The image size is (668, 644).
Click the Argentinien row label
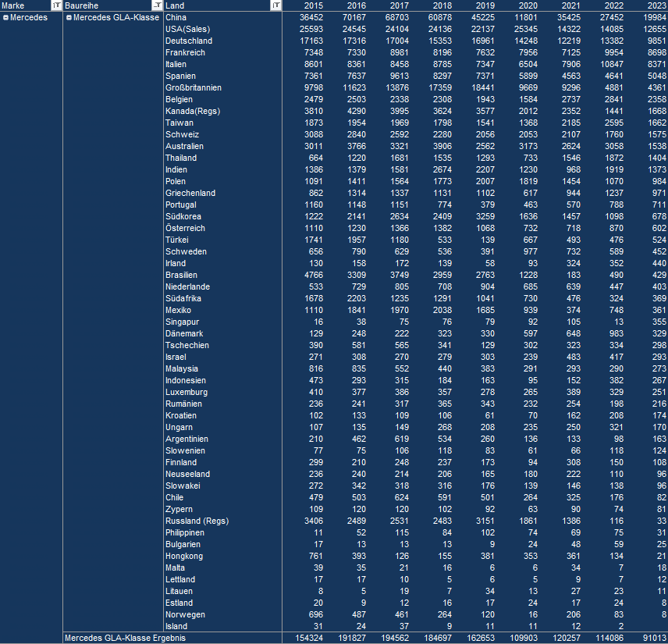pos(187,439)
